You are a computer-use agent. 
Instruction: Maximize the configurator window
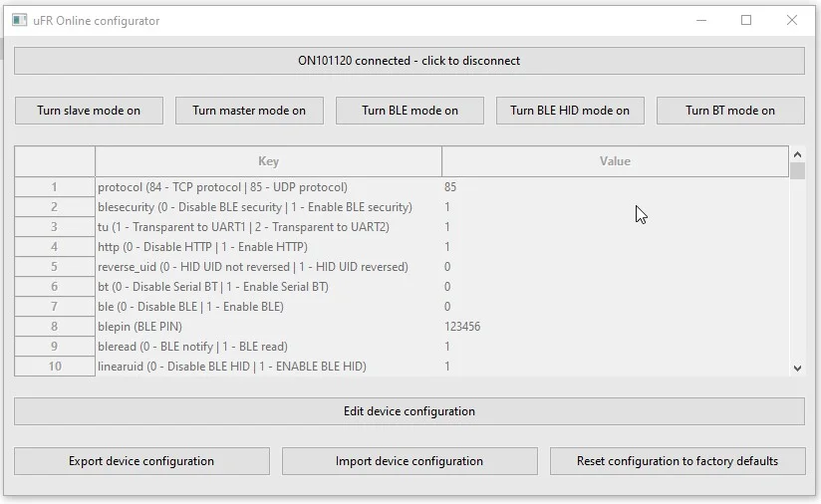click(x=746, y=20)
